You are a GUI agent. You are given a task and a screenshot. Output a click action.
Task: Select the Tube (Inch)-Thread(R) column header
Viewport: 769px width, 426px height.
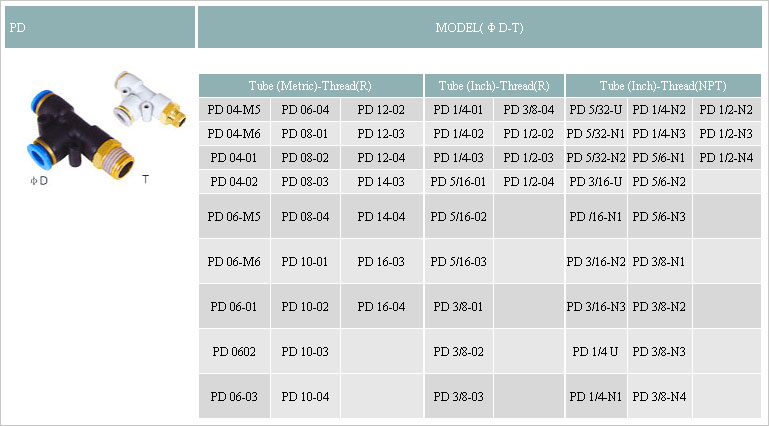(494, 86)
